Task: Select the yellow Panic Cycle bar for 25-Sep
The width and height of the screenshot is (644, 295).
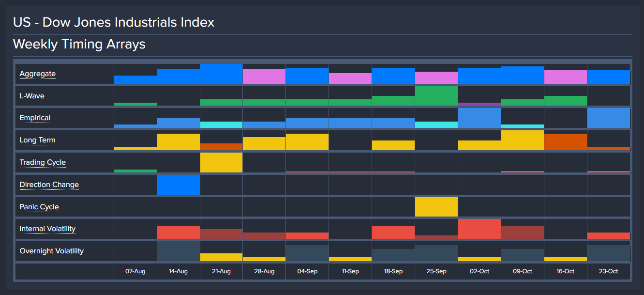Action: click(x=436, y=207)
